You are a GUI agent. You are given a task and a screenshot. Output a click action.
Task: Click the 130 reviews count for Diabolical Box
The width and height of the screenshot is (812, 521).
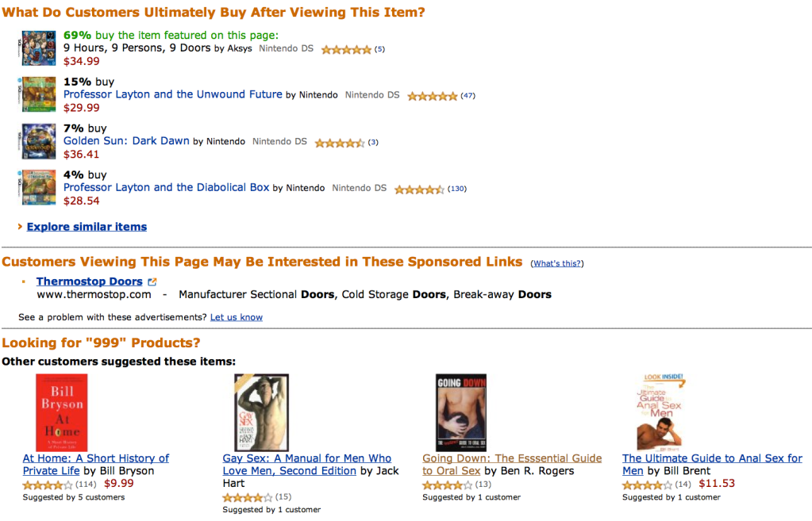[457, 189]
